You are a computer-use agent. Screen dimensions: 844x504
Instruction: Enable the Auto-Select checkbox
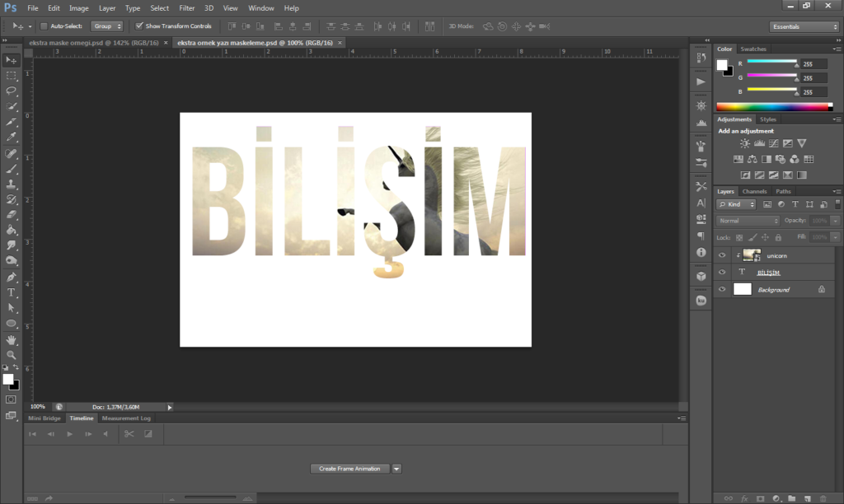pos(45,26)
